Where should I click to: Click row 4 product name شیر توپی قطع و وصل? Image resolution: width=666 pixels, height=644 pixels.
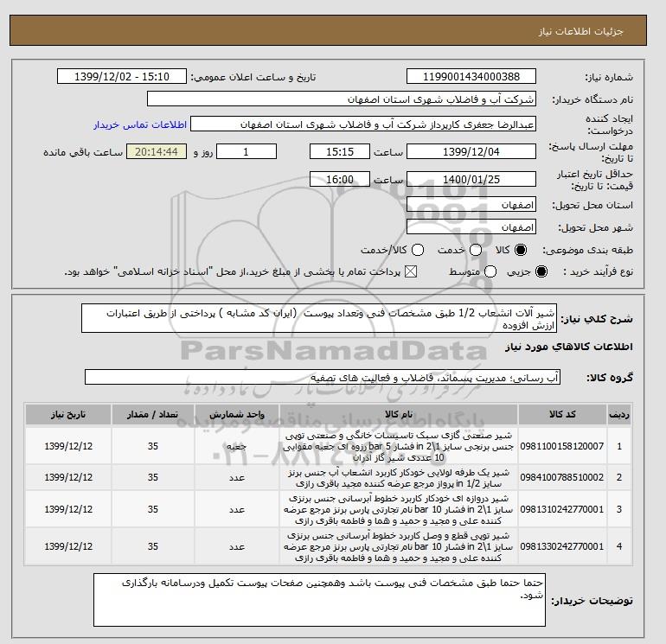point(399,546)
